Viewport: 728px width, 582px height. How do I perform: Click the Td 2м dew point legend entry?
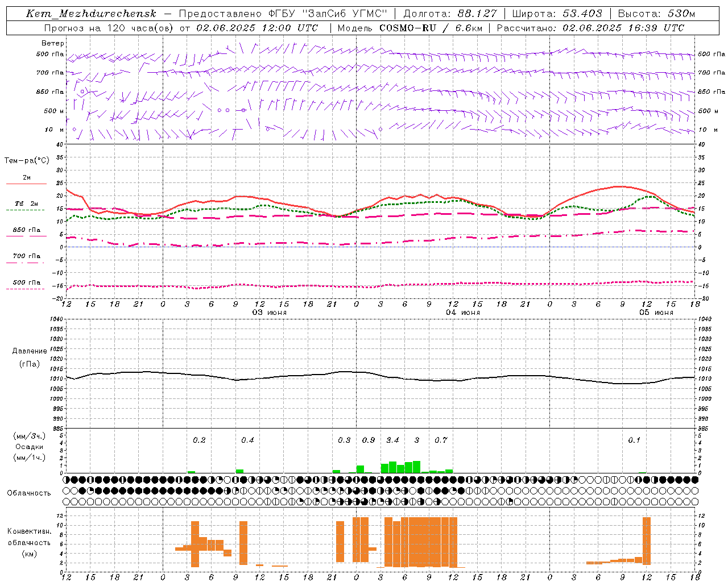click(26, 203)
